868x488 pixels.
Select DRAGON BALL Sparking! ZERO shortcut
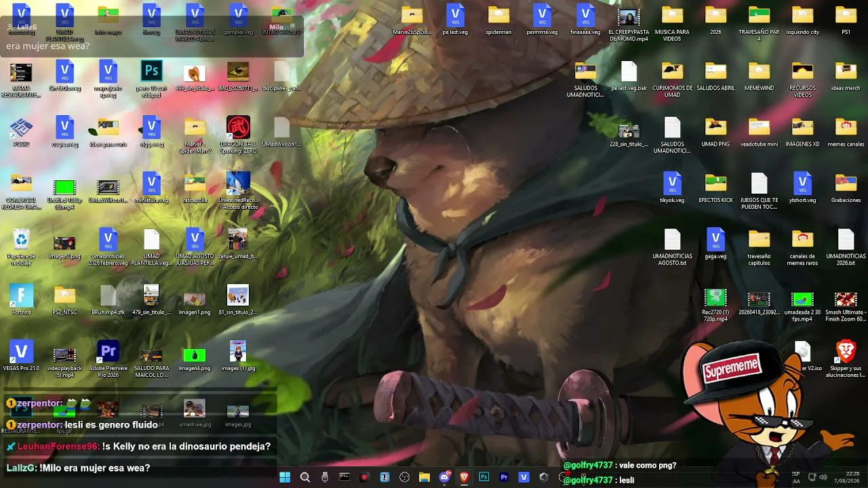pyautogui.click(x=238, y=135)
